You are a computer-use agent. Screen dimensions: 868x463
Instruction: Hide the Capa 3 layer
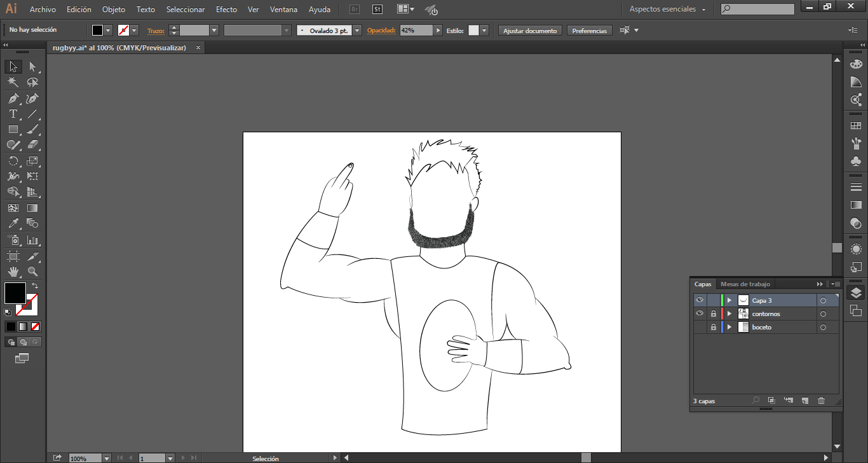click(700, 300)
